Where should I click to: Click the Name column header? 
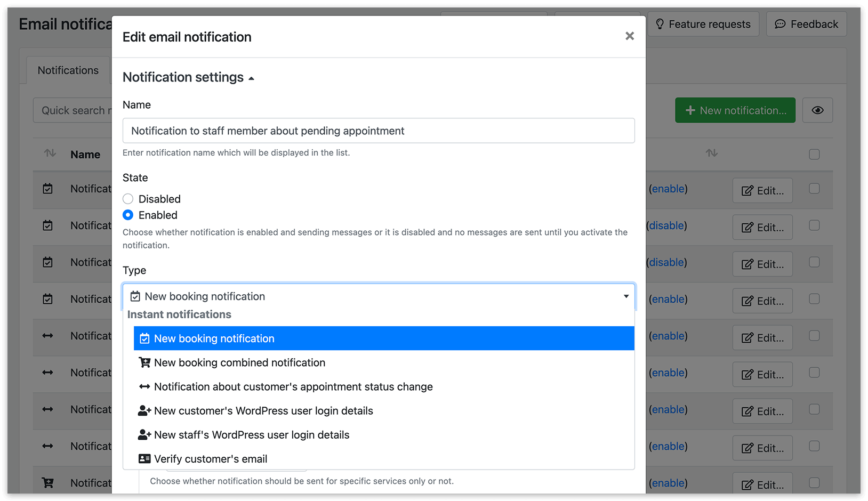pyautogui.click(x=85, y=155)
